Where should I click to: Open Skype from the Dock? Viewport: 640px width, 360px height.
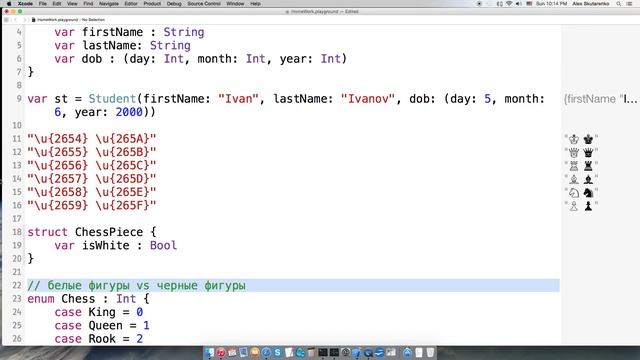[278, 353]
